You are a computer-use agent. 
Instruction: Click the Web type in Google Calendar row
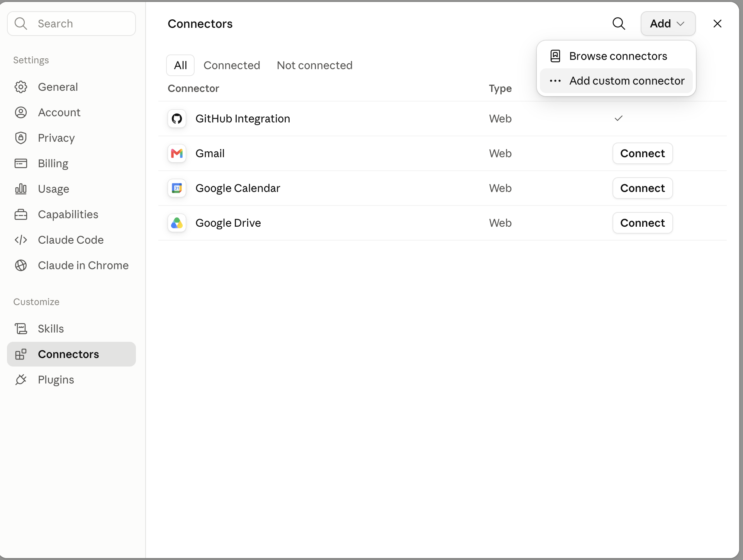[500, 188]
